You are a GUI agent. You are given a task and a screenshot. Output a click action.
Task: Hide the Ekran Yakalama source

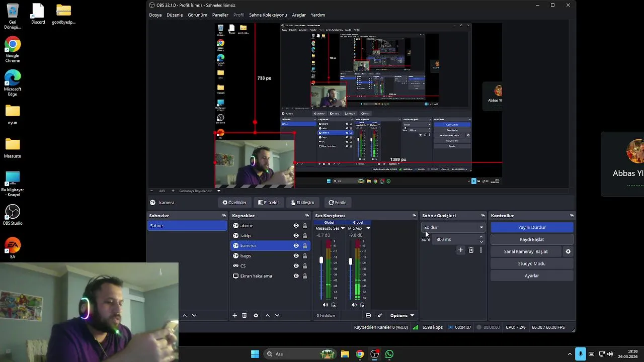[296, 276]
